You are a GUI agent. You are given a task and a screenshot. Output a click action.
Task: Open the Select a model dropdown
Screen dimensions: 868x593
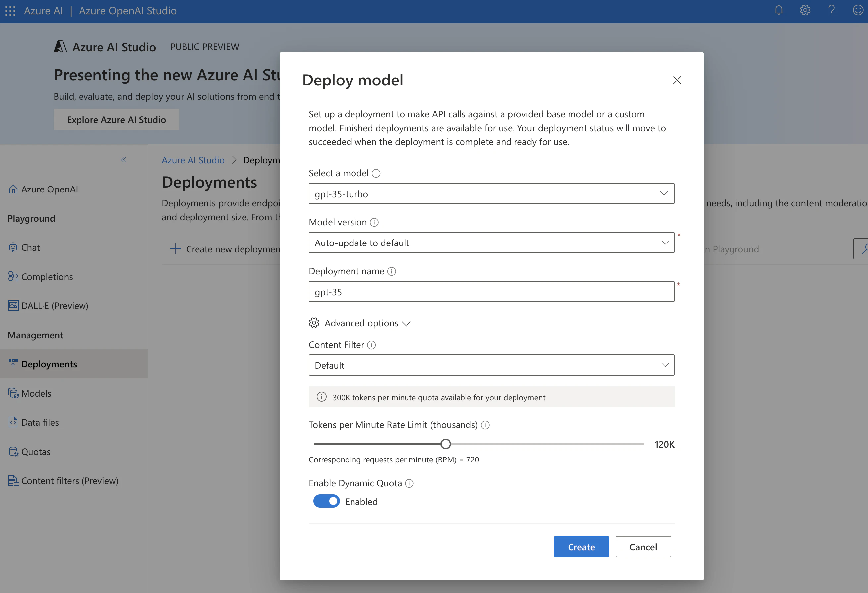[491, 194]
